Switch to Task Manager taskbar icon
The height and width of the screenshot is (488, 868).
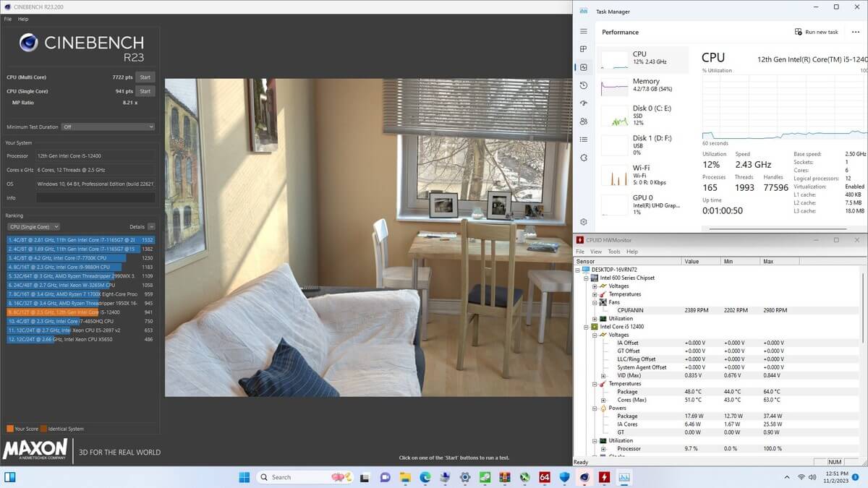tap(624, 477)
